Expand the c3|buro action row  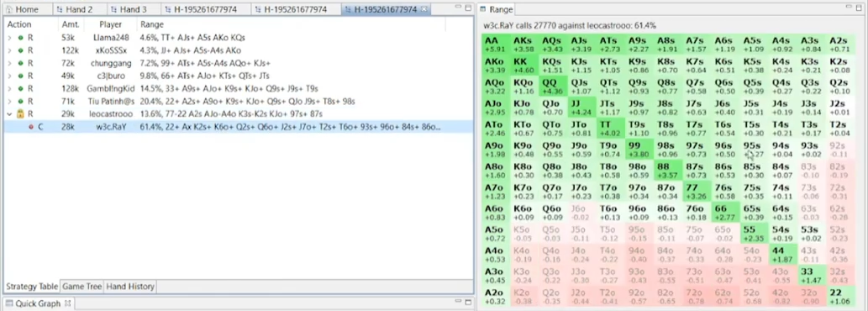tap(8, 76)
